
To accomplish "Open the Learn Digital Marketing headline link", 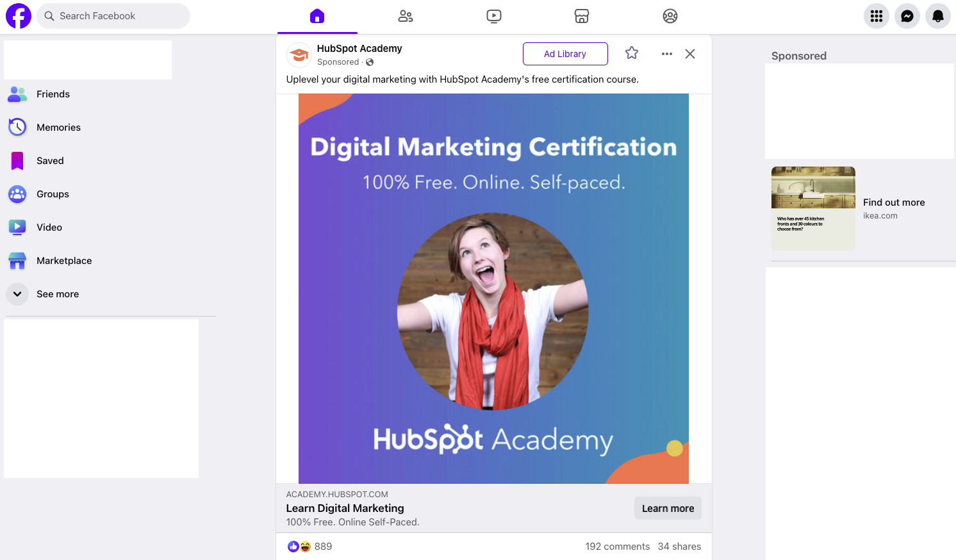I will pos(345,508).
